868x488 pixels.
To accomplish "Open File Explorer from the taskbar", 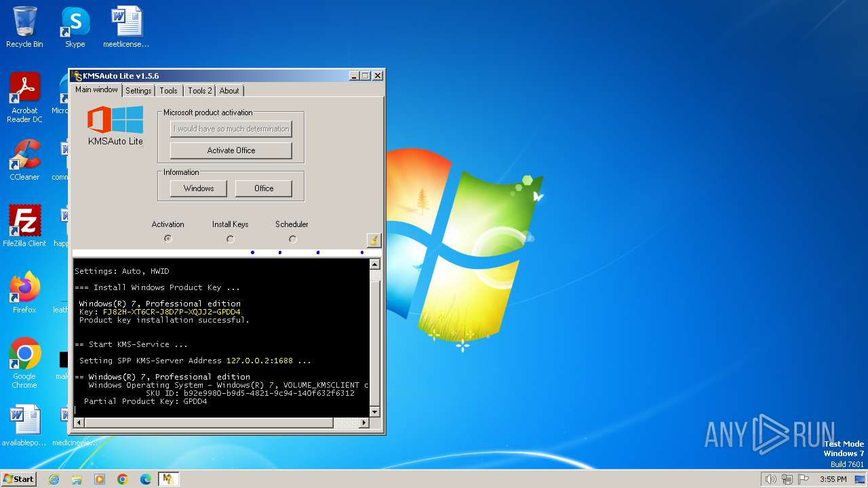I will [x=77, y=479].
